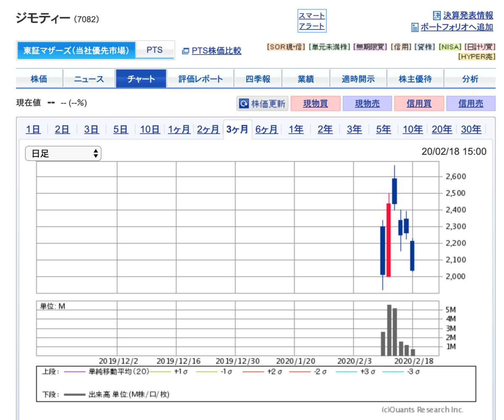Select the 東証マザーズ market toggle
The image size is (504, 420).
pos(76,50)
